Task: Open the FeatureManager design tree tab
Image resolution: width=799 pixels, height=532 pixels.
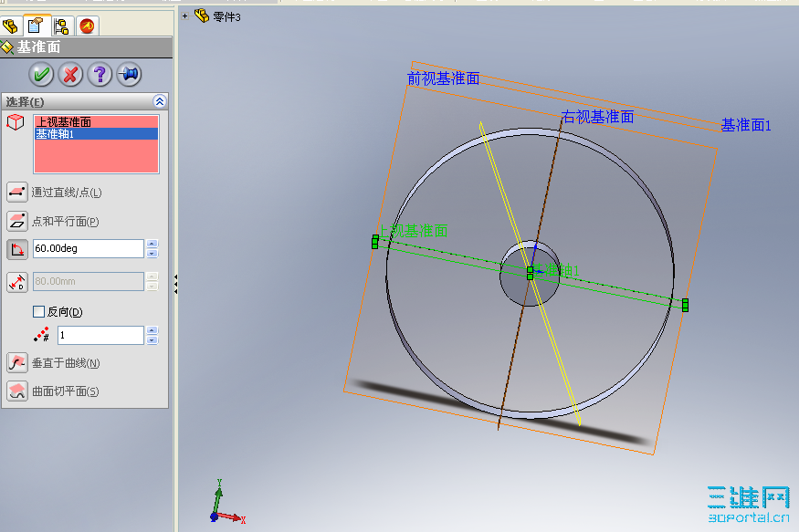Action: pyautogui.click(x=10, y=26)
